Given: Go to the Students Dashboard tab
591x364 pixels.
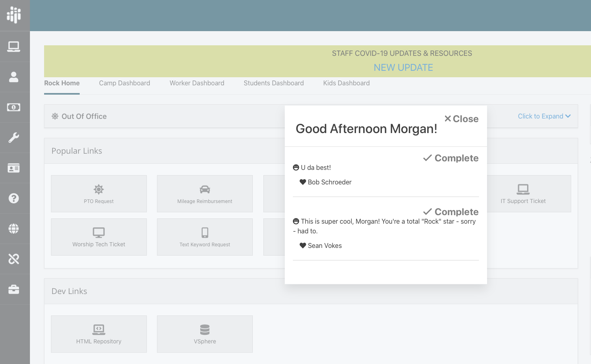Looking at the screenshot, I should (274, 83).
